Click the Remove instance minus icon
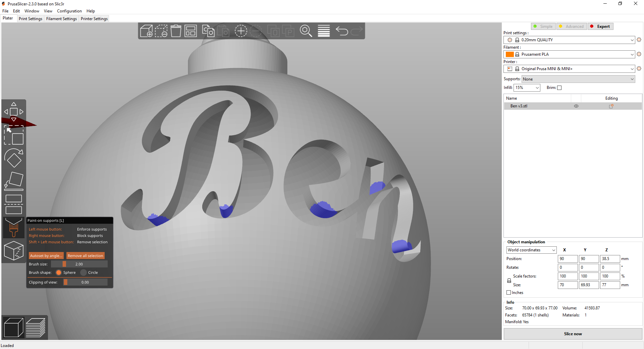The image size is (644, 349). point(256,31)
